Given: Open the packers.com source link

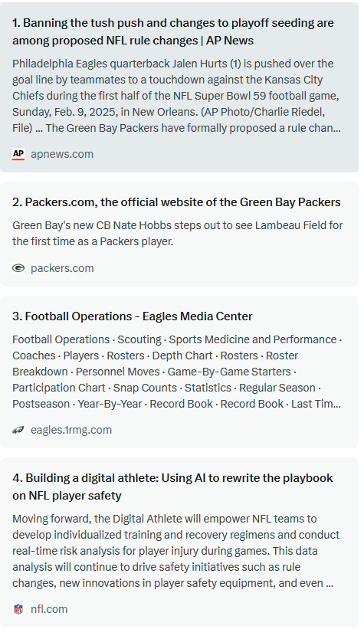Looking at the screenshot, I should (x=62, y=268).
